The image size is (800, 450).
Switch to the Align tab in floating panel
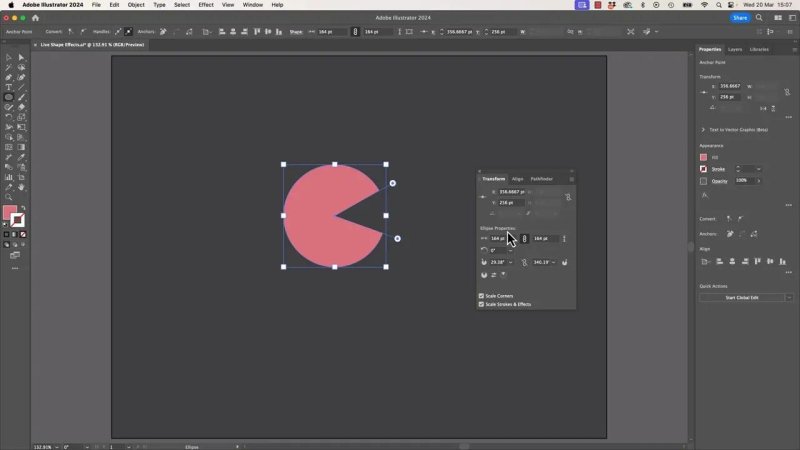click(517, 179)
